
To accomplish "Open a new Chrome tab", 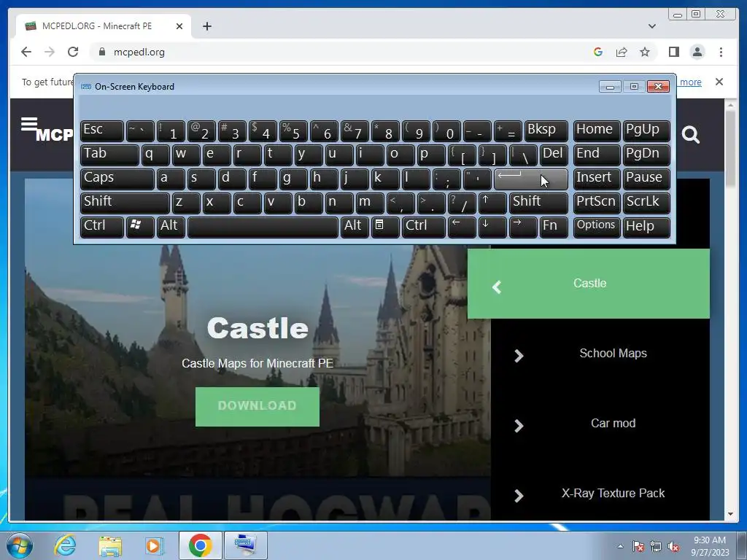I will pyautogui.click(x=206, y=26).
